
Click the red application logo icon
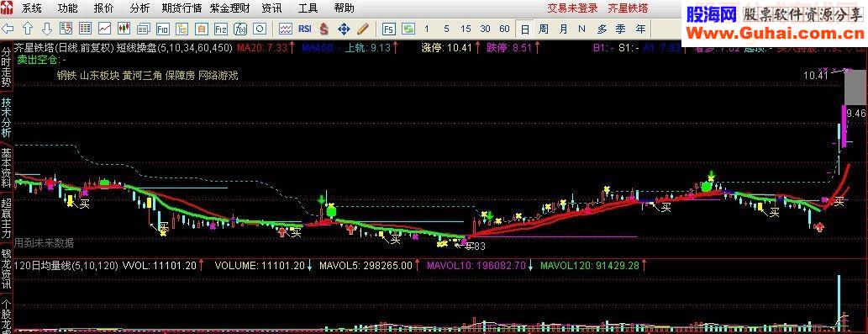[x=8, y=8]
